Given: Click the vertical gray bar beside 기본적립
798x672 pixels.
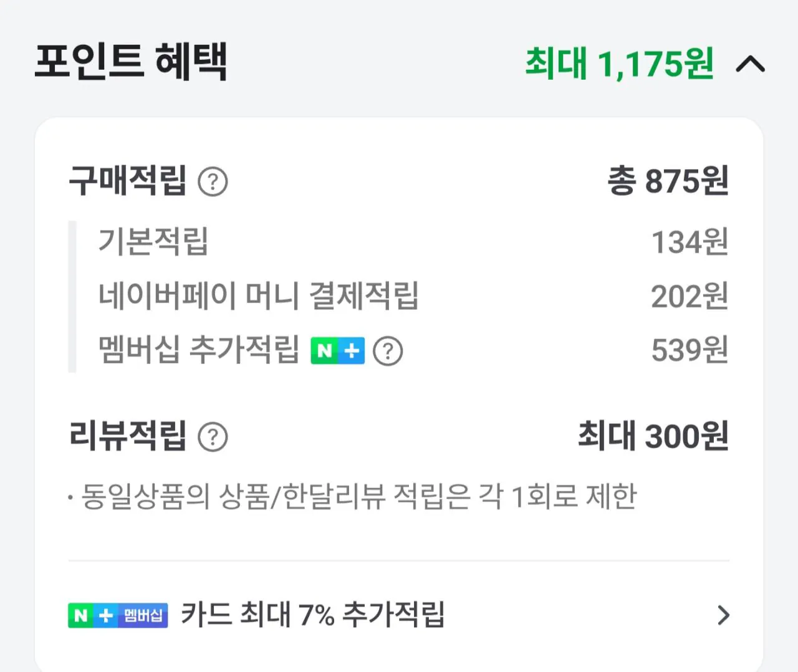Looking at the screenshot, I should pyautogui.click(x=73, y=297).
